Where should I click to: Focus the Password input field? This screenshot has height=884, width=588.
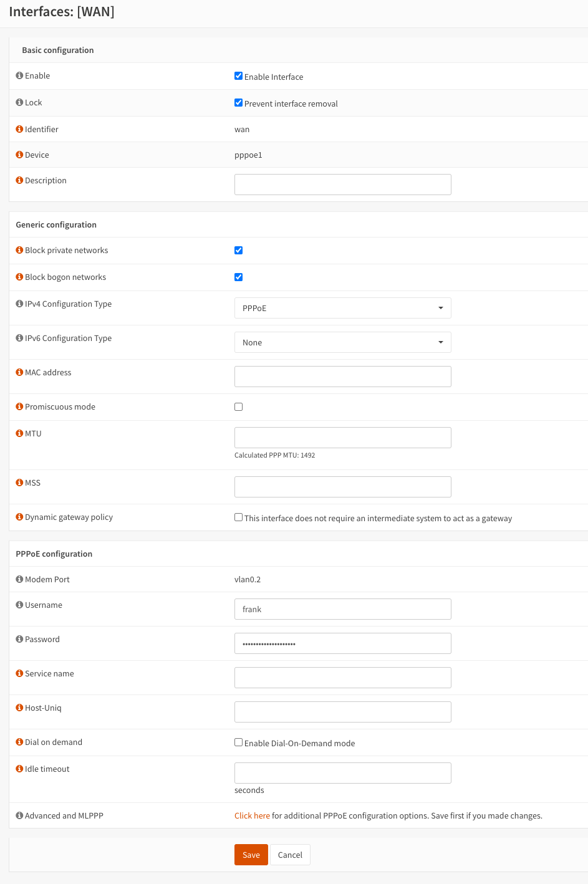point(342,643)
